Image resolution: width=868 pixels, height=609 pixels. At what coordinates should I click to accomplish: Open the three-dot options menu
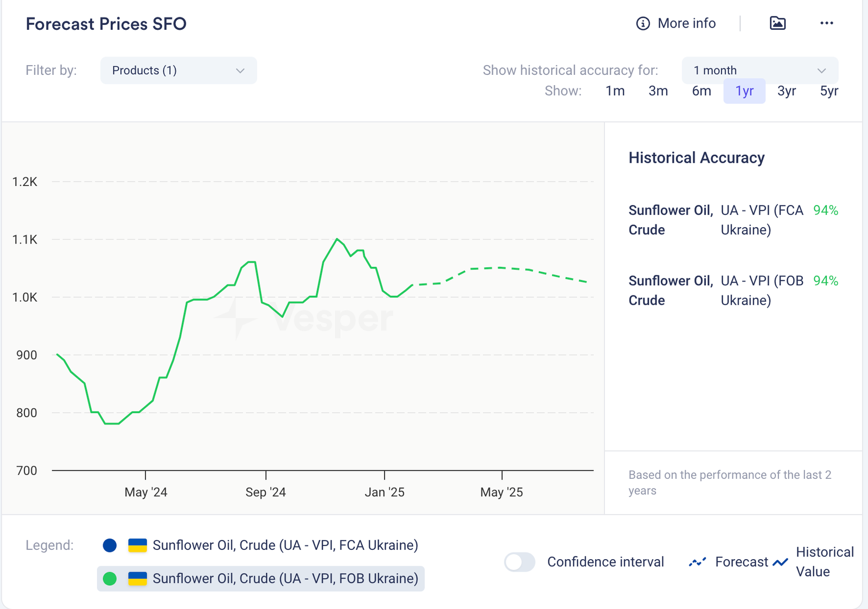click(x=826, y=23)
